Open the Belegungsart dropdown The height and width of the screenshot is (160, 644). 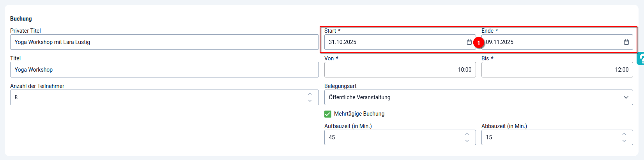pos(479,97)
